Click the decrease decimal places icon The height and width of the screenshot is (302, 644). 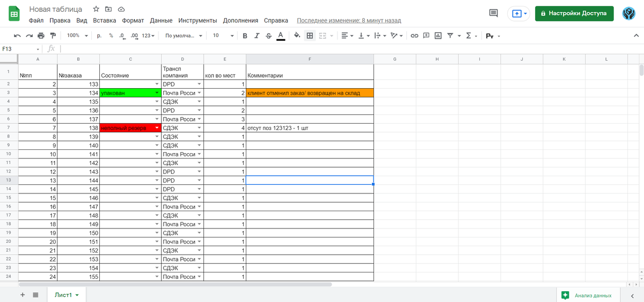coord(122,35)
